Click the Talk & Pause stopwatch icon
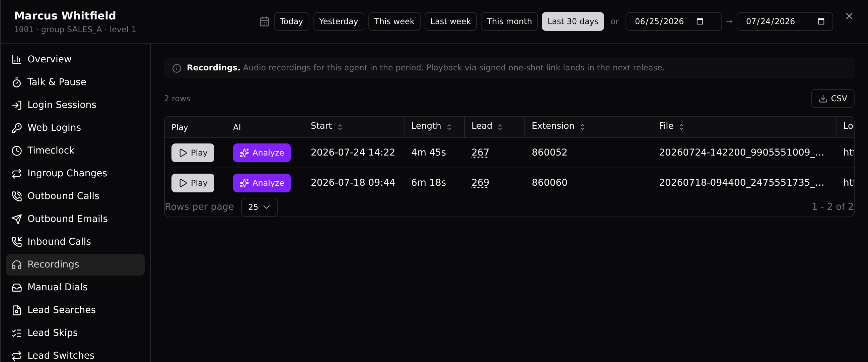868x362 pixels. 16,82
